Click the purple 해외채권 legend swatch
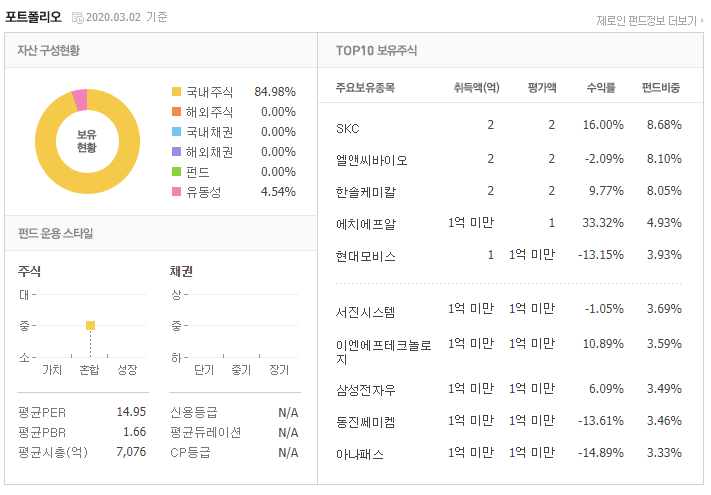This screenshot has height=495, width=711. 176,152
